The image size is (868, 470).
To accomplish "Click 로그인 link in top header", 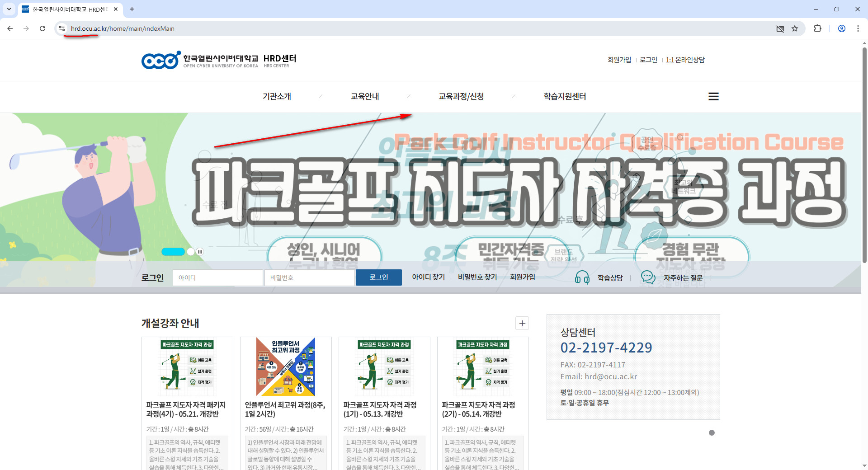I will 648,60.
